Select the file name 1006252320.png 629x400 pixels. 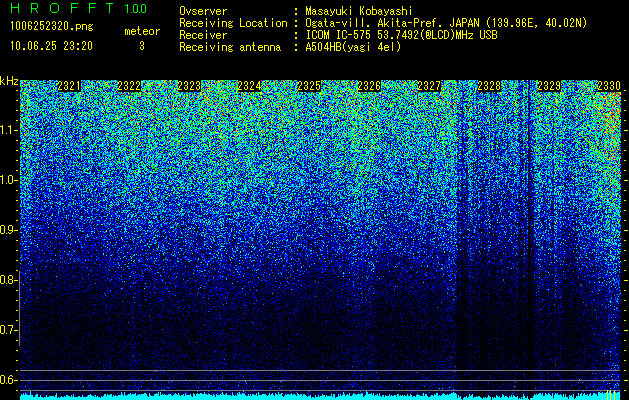(x=52, y=26)
